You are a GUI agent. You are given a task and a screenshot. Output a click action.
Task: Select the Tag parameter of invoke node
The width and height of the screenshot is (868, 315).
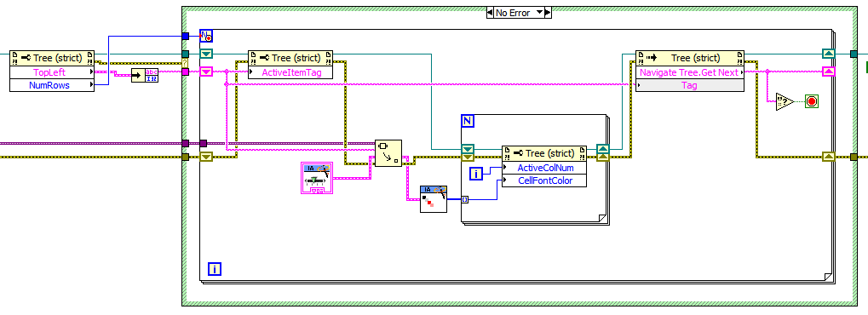[690, 84]
